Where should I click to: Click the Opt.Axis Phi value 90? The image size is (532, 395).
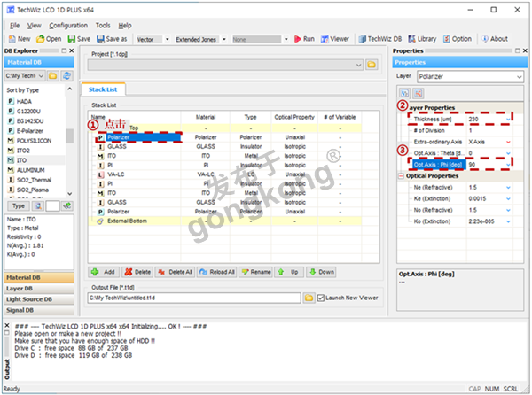[472, 165]
